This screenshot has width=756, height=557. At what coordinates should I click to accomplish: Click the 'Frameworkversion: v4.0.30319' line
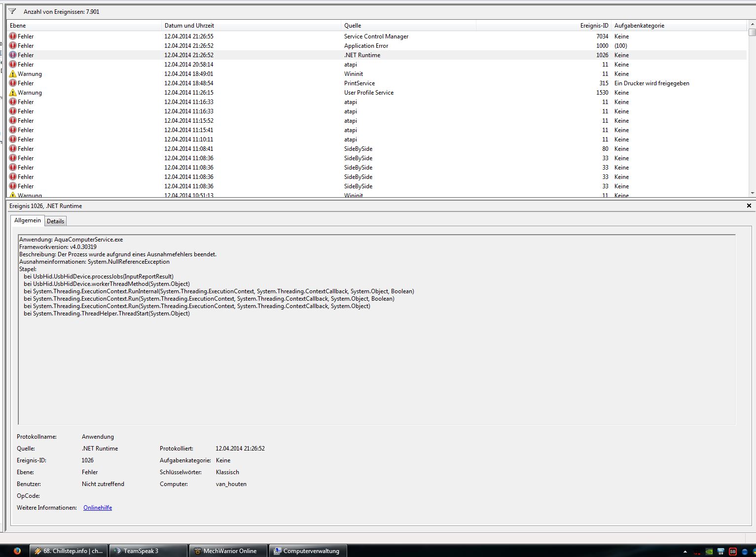[x=58, y=247]
